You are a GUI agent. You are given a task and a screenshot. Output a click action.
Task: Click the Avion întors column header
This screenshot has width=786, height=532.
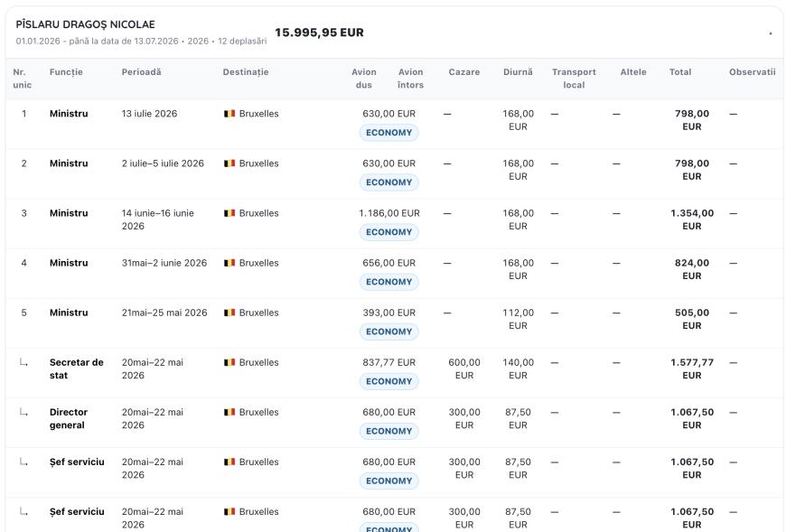coord(410,79)
